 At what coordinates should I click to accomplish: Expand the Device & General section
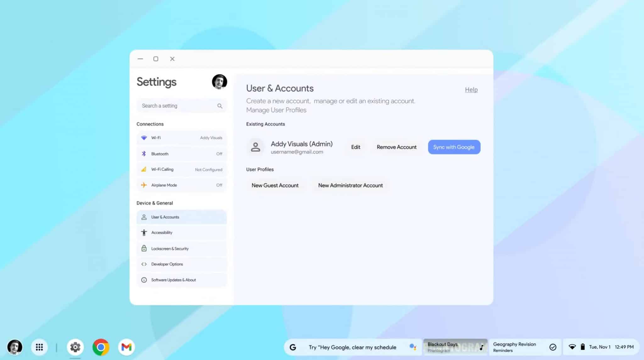pyautogui.click(x=154, y=203)
